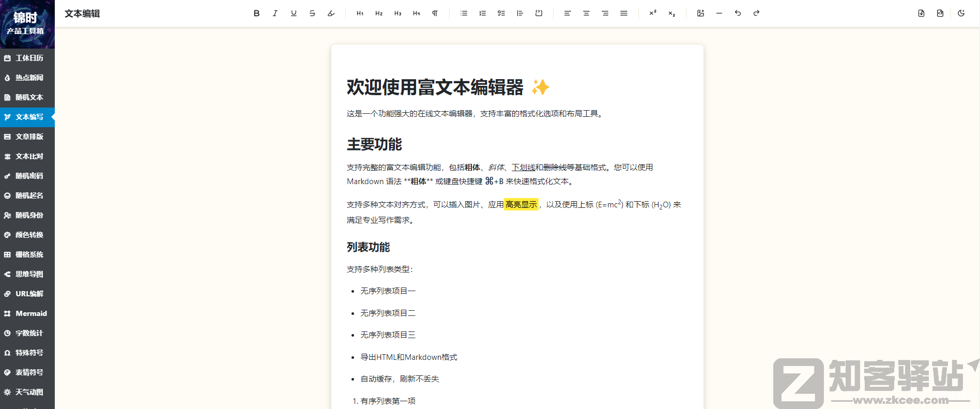Align text left
Screen dimensions: 980x409
[x=568, y=13]
